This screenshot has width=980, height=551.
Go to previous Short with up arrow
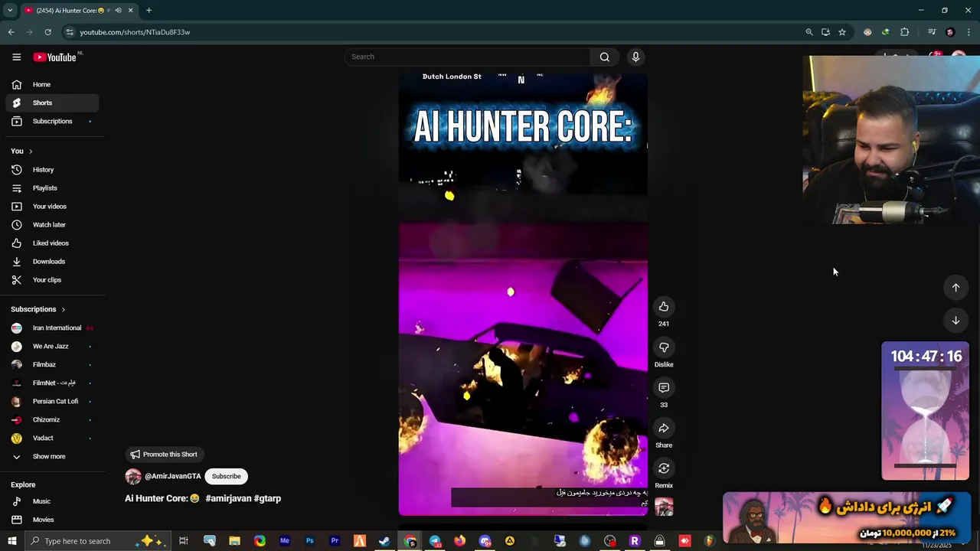pos(955,288)
